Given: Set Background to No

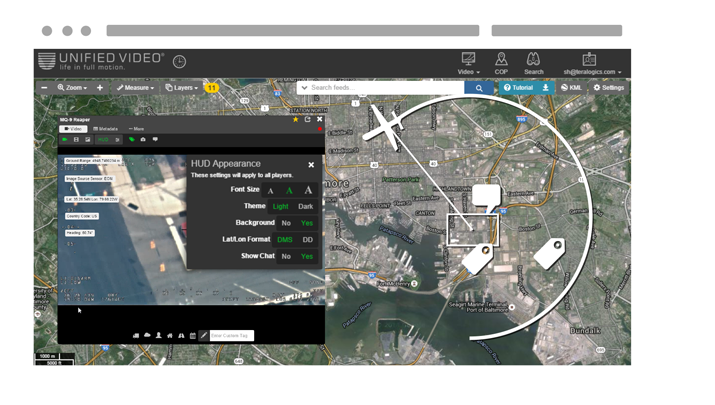Looking at the screenshot, I should click(x=286, y=223).
